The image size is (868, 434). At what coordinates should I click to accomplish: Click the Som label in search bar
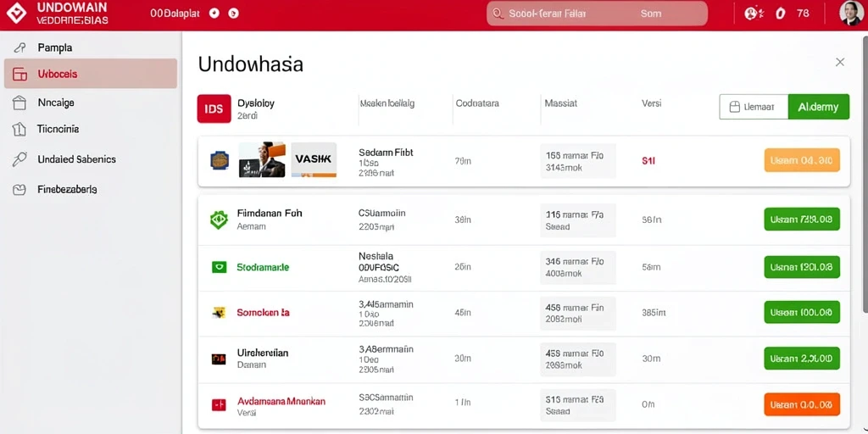(650, 14)
